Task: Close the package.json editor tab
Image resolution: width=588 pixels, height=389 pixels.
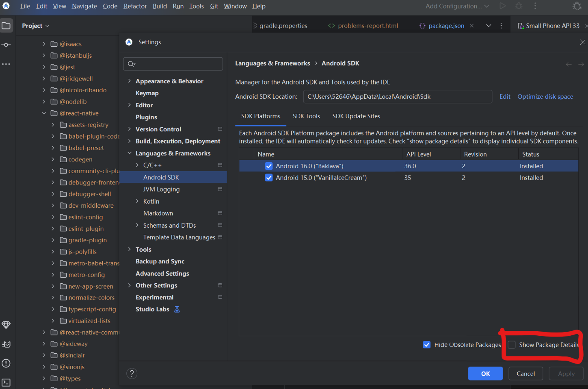Action: click(x=472, y=26)
